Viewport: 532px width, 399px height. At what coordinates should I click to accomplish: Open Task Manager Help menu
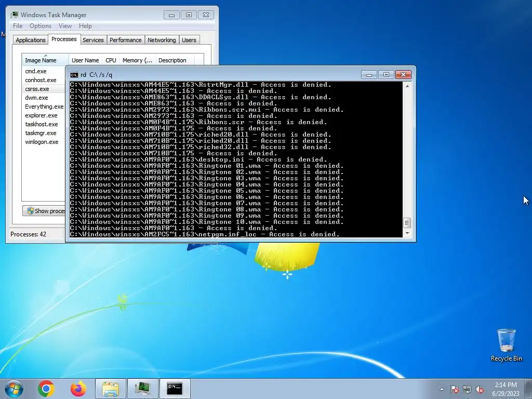click(x=85, y=26)
